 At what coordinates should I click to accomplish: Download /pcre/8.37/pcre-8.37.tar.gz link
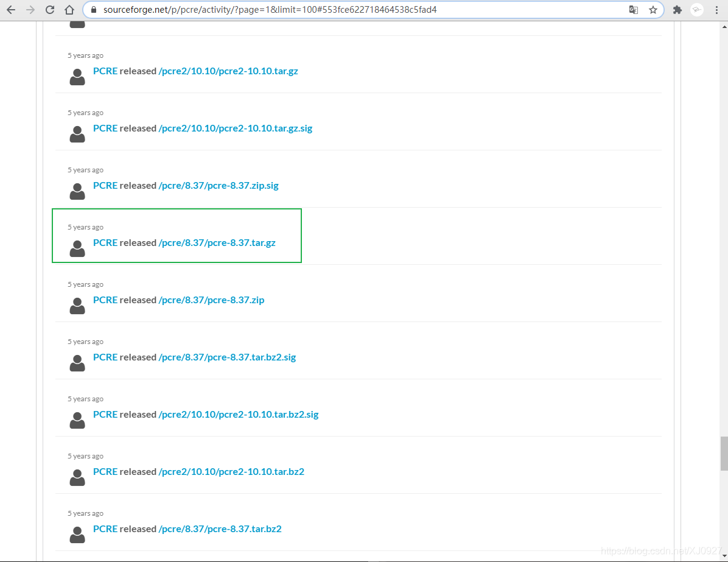(217, 242)
